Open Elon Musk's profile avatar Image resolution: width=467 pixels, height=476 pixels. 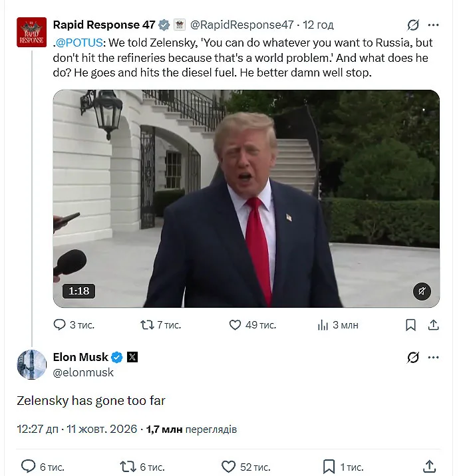point(32,364)
